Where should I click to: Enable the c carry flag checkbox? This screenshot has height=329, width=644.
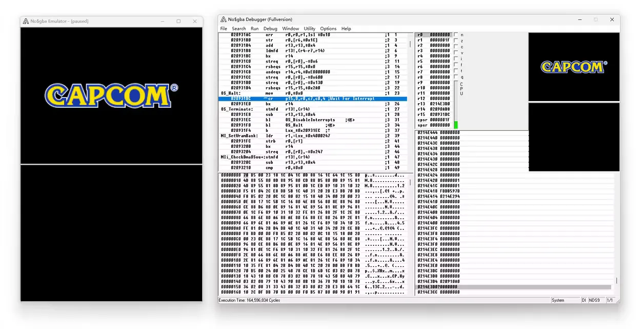click(x=456, y=46)
